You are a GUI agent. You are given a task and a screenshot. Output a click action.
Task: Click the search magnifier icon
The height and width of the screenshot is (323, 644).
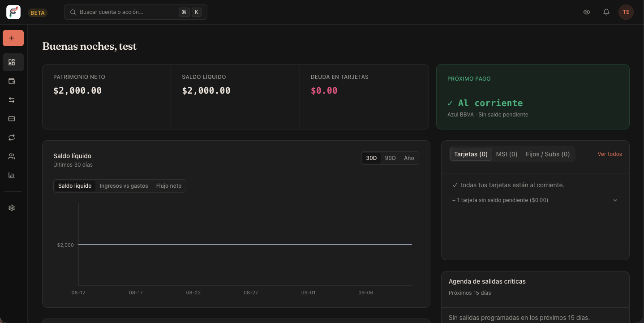73,12
